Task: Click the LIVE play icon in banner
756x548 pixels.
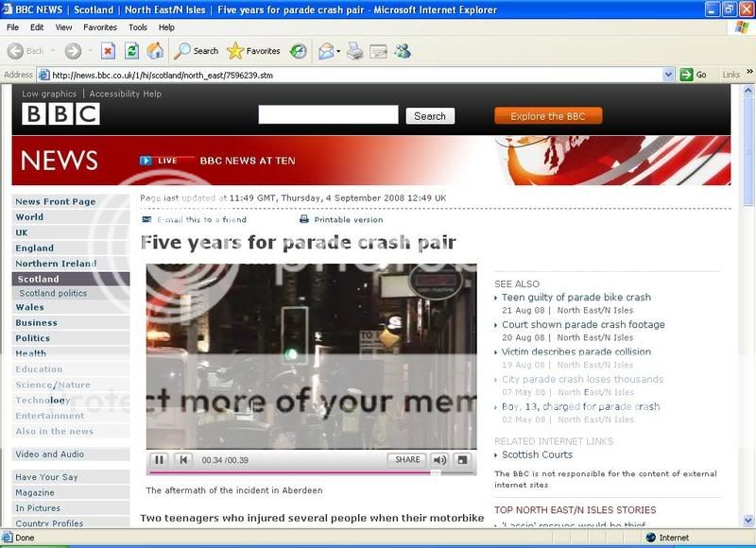Action: (146, 161)
